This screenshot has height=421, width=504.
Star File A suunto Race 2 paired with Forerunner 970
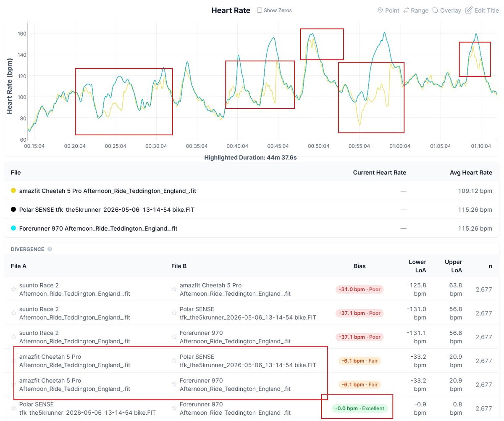pos(14,337)
